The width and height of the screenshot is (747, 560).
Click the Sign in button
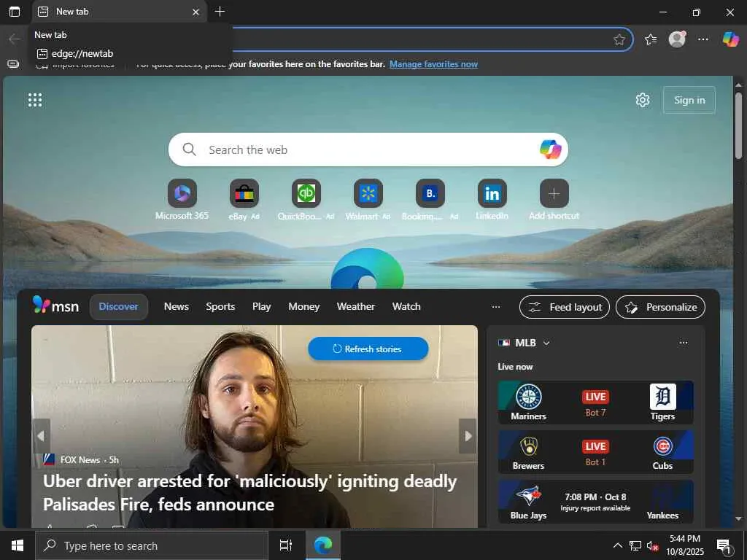pos(689,100)
